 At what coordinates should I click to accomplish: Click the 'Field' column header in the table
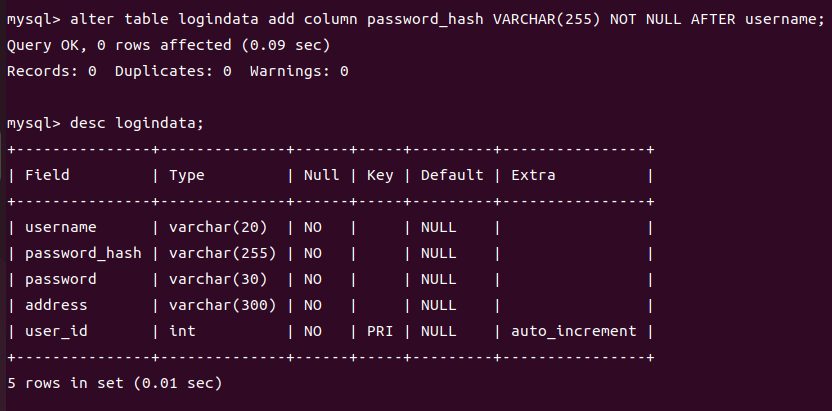click(x=47, y=175)
